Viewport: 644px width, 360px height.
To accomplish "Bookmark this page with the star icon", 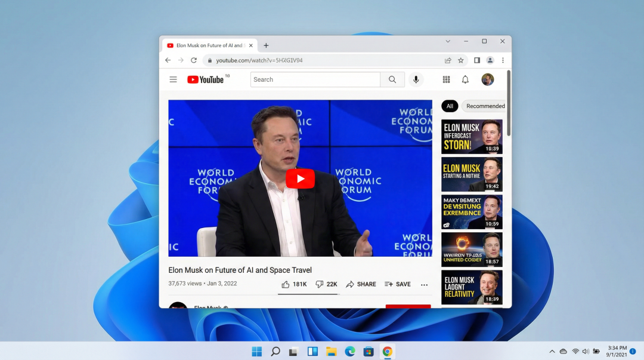I will (461, 60).
